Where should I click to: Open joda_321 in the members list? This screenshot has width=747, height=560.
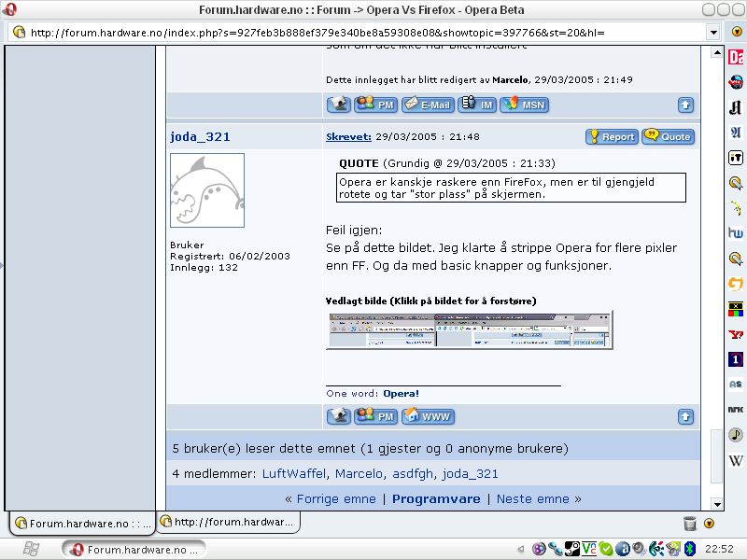pyautogui.click(x=471, y=474)
